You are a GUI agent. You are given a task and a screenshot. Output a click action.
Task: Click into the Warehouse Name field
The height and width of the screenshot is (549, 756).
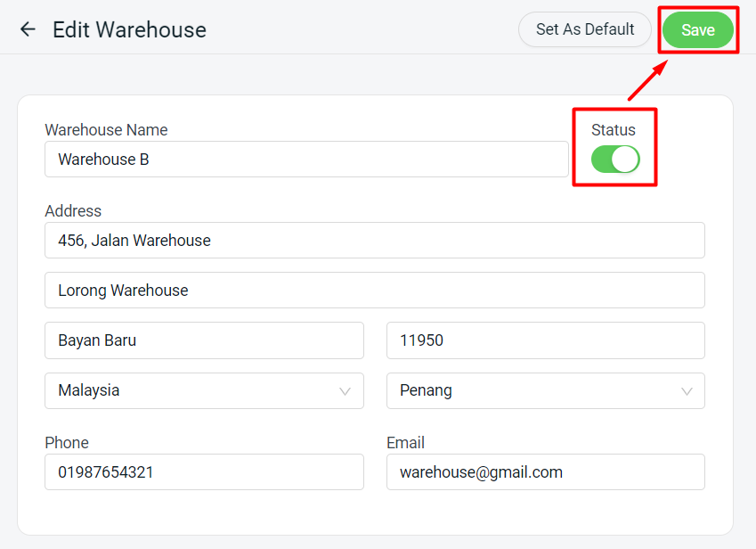point(305,160)
